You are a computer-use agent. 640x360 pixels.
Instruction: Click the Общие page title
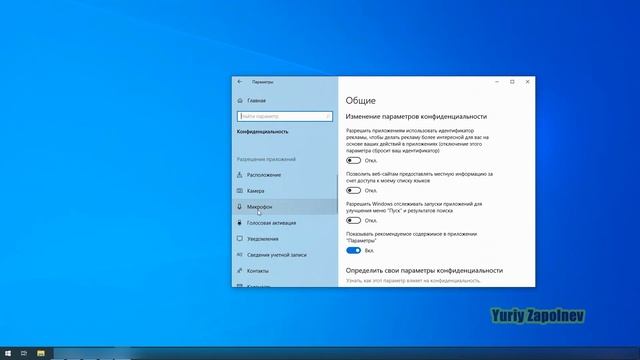(360, 100)
